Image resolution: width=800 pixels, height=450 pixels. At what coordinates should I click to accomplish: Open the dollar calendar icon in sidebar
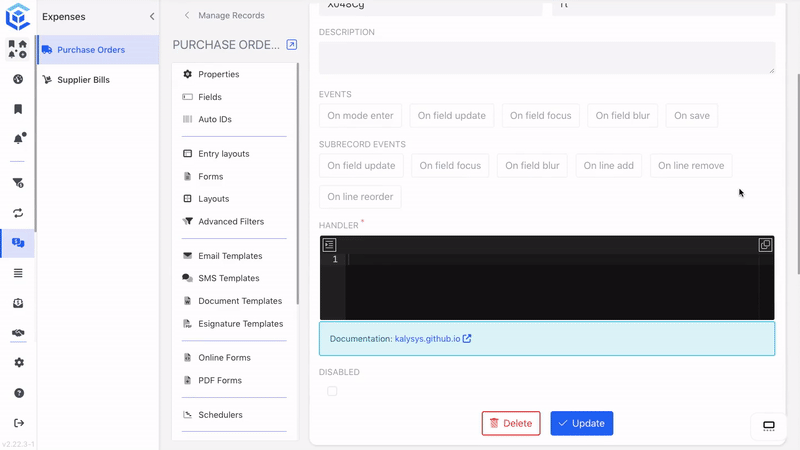(18, 303)
